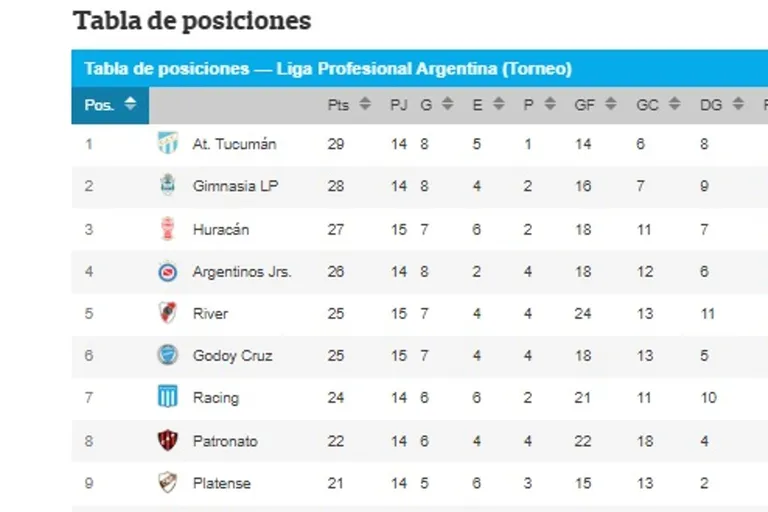
Task: Sort by P losses sort arrows
Action: 550,104
